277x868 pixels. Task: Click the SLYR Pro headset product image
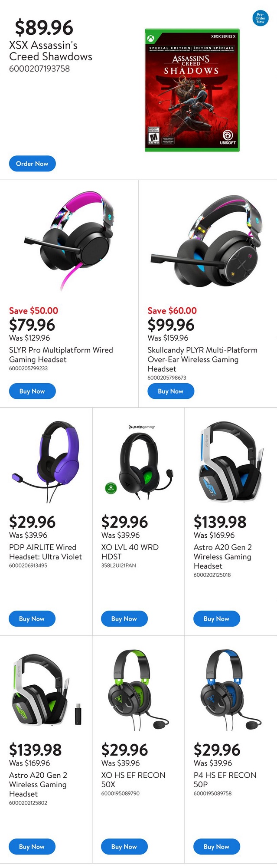pos(69,240)
